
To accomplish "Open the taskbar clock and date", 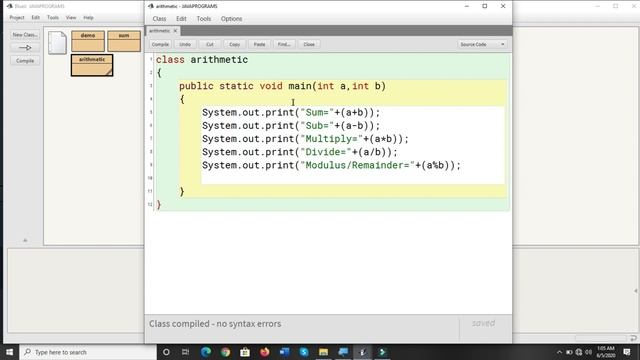I will (606, 352).
